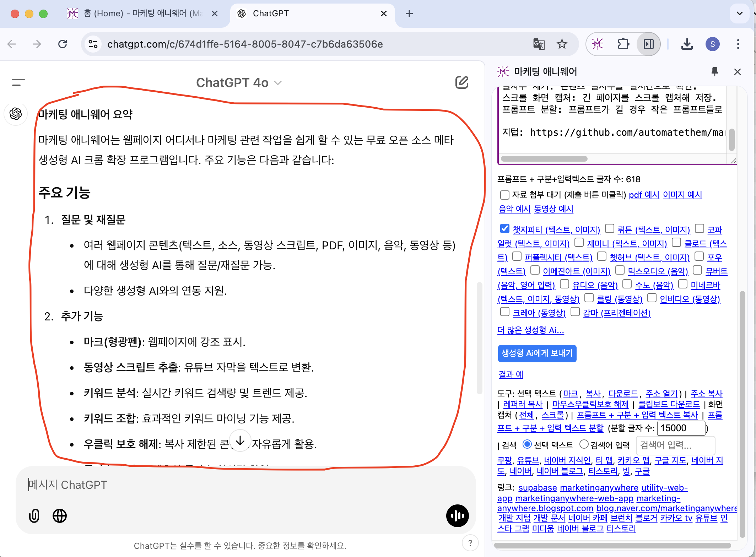Open the pdf 예시 link
Viewport: 756px width, 557px height.
click(x=644, y=195)
